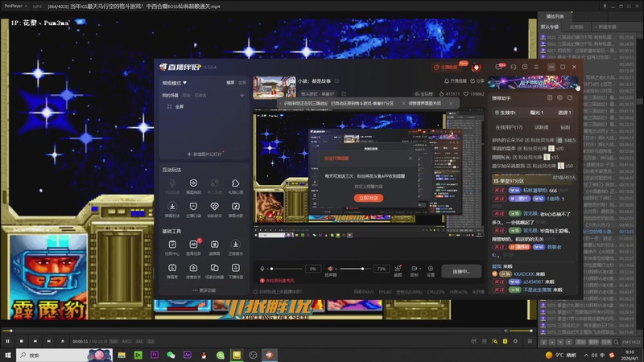Show hidden system tray icons chevron
The image size is (644, 362).
coord(586,355)
